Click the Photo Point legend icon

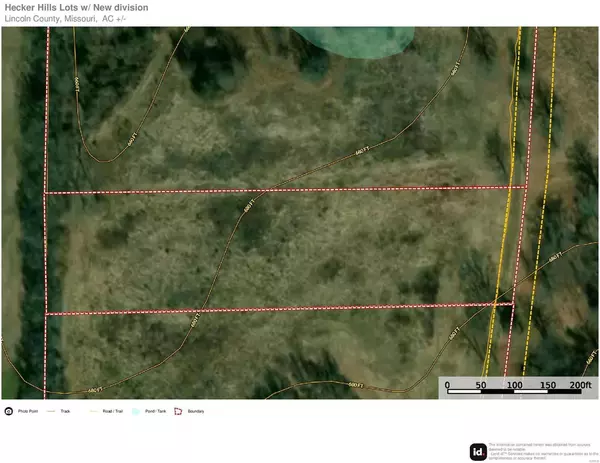pos(8,410)
